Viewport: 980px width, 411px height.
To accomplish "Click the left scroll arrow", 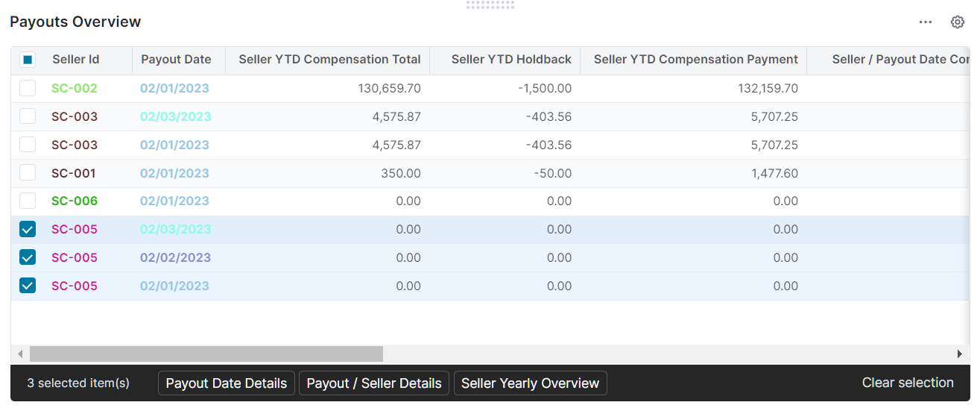I will (20, 354).
